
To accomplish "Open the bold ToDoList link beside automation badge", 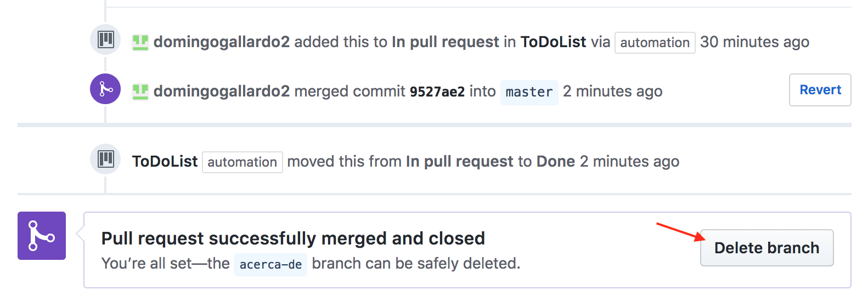I will [x=165, y=162].
